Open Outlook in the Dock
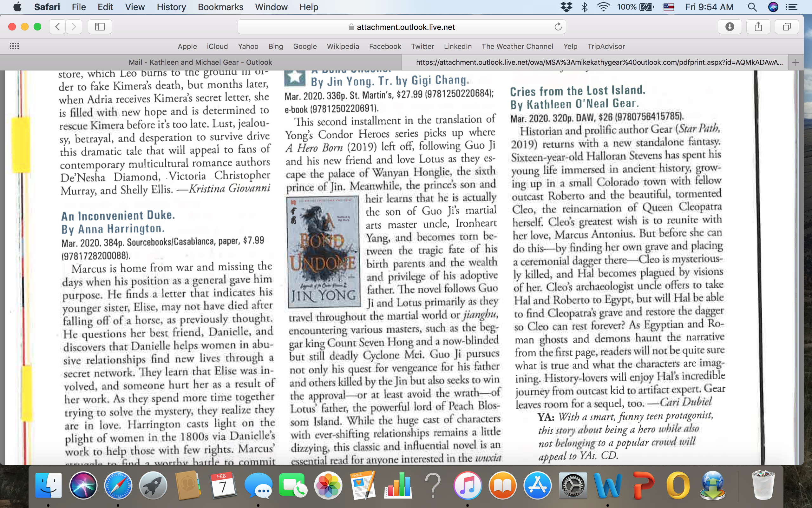This screenshot has height=508, width=812. point(678,485)
